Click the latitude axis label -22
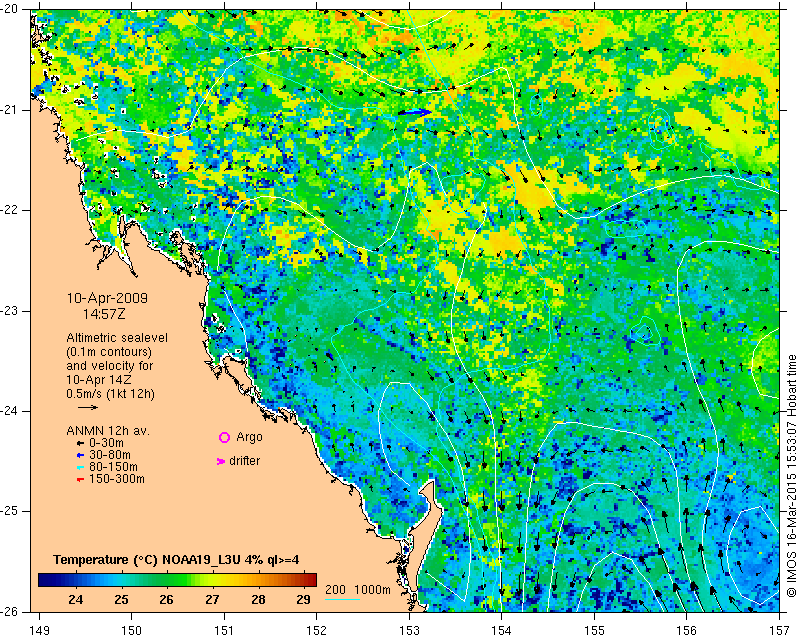 (9, 210)
